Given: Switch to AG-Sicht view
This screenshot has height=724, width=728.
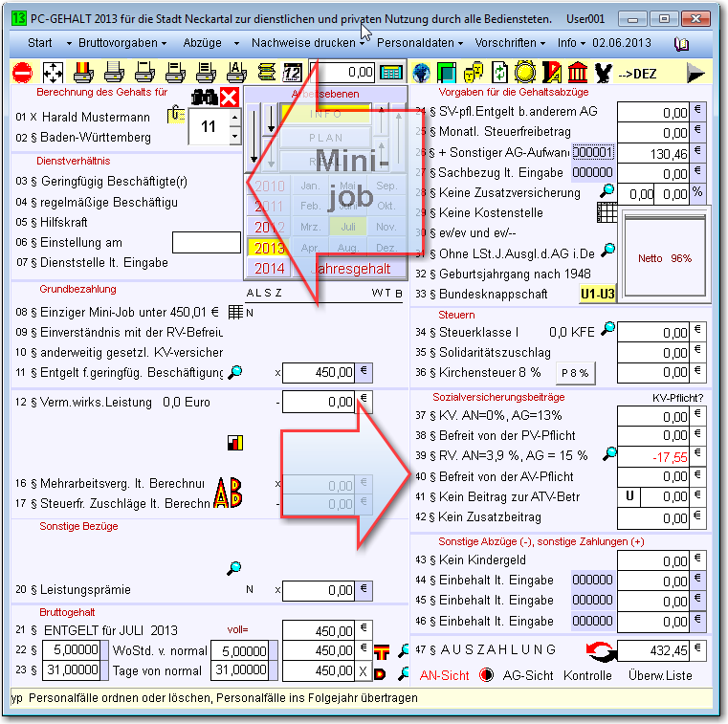Looking at the screenshot, I should pos(528,676).
